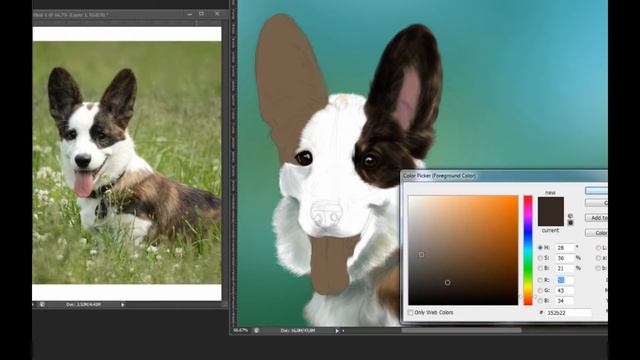640x360 pixels.
Task: Select the L radio button in Lab
Action: click(598, 248)
